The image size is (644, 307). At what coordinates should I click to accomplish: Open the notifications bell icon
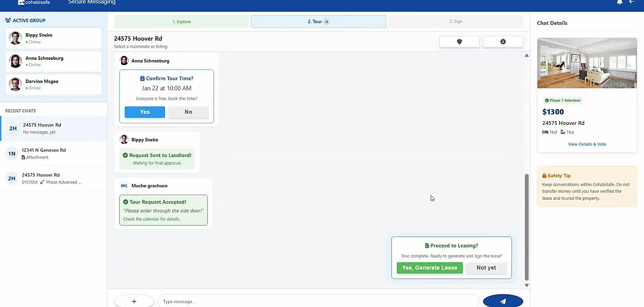pos(619,2)
